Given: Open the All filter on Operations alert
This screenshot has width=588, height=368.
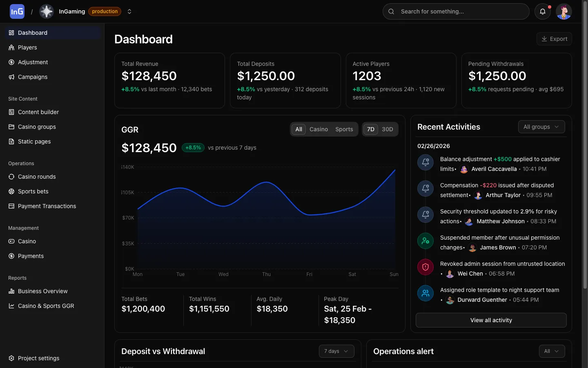Looking at the screenshot, I should click(x=552, y=351).
